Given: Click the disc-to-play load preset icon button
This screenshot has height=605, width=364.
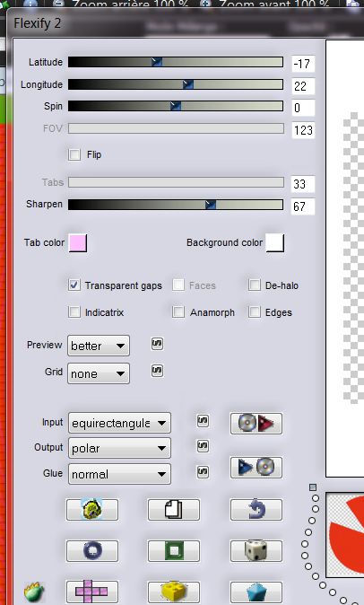Looking at the screenshot, I should pos(256,424).
